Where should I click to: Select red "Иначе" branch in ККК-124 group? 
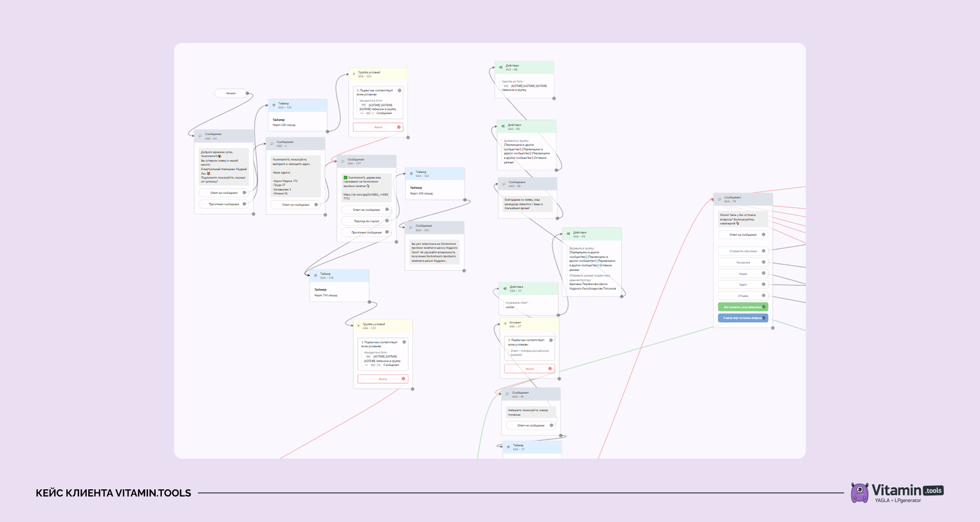[x=378, y=127]
